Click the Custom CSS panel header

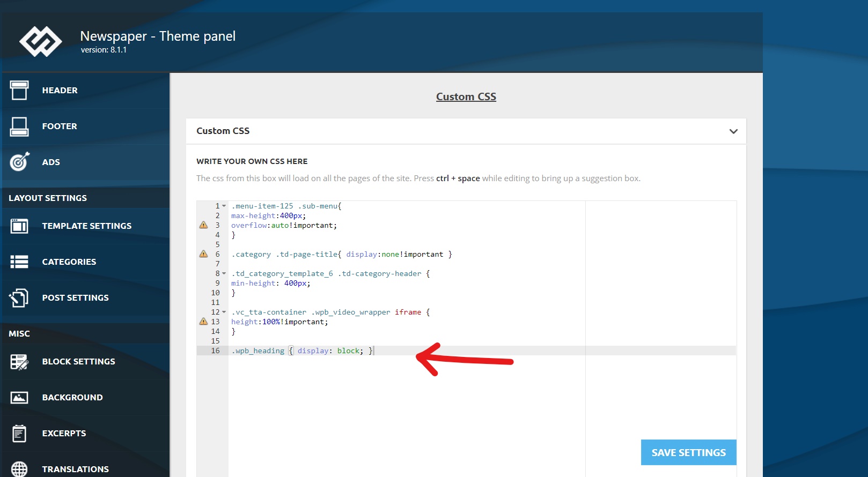(x=466, y=131)
